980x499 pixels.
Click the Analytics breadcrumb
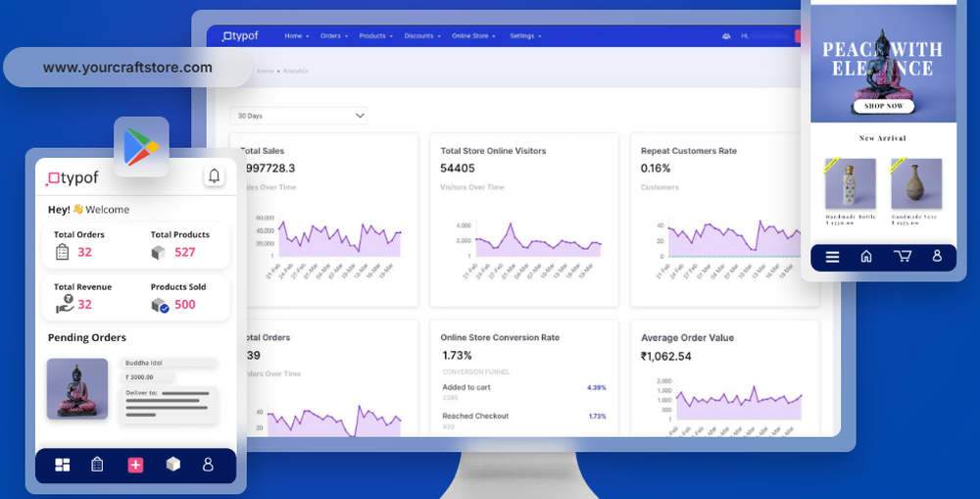click(295, 72)
